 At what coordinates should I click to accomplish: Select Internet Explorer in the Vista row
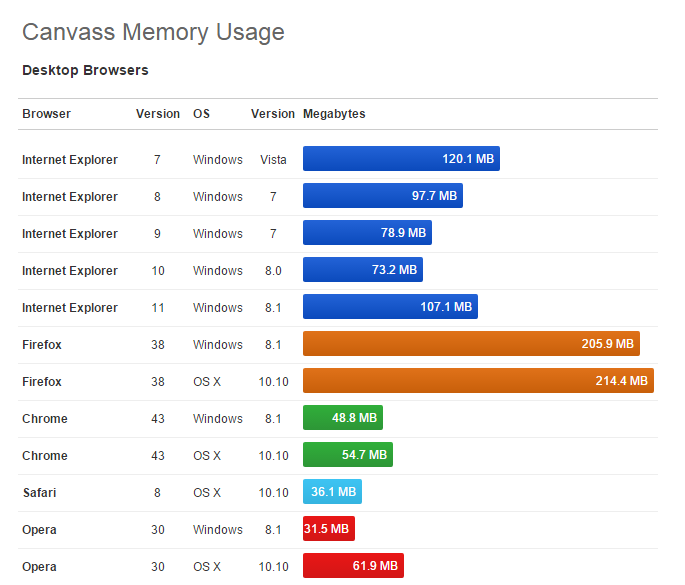70,160
